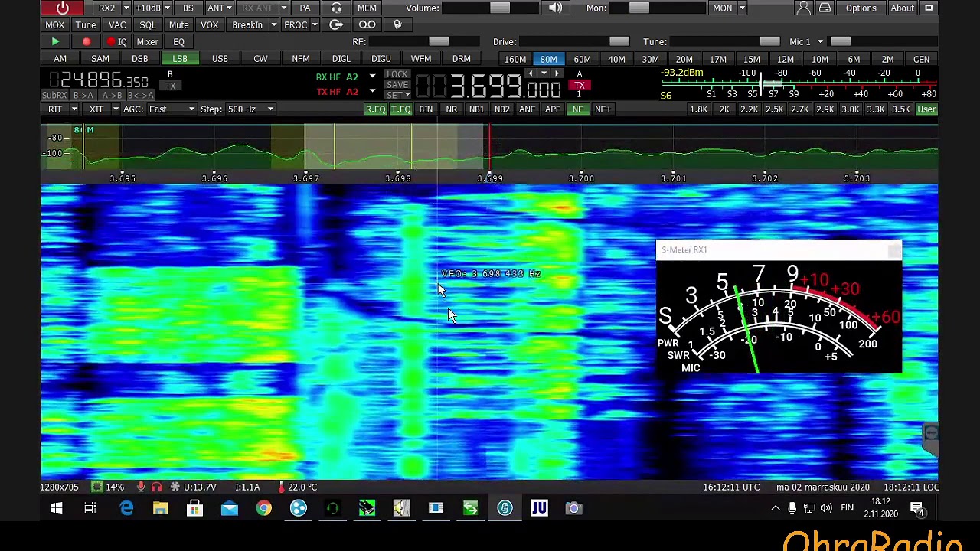Switch to the 40M band
The width and height of the screenshot is (980, 551).
[x=616, y=60]
